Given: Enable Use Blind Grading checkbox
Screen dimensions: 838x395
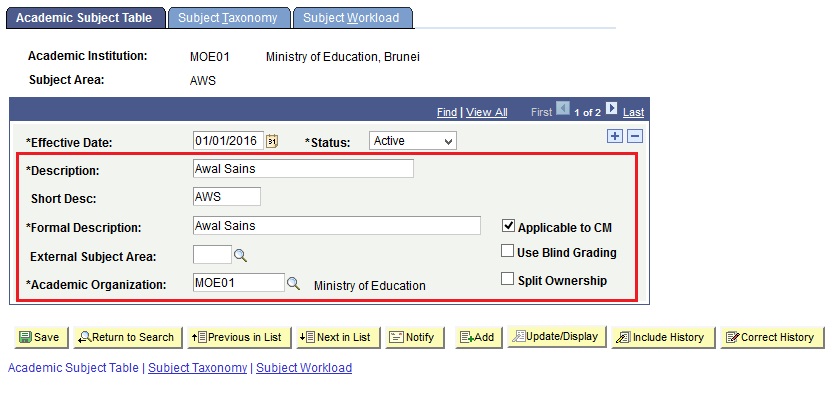Looking at the screenshot, I should click(507, 251).
